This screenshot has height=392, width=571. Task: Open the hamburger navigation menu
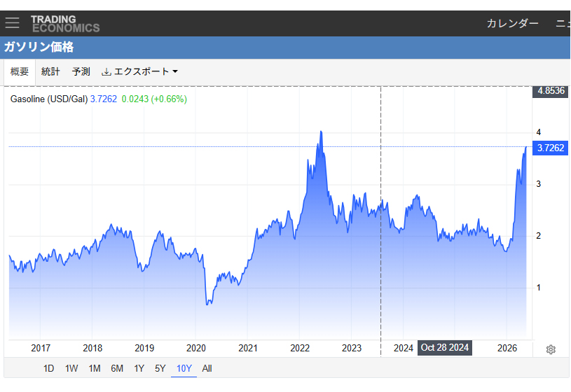click(x=12, y=23)
